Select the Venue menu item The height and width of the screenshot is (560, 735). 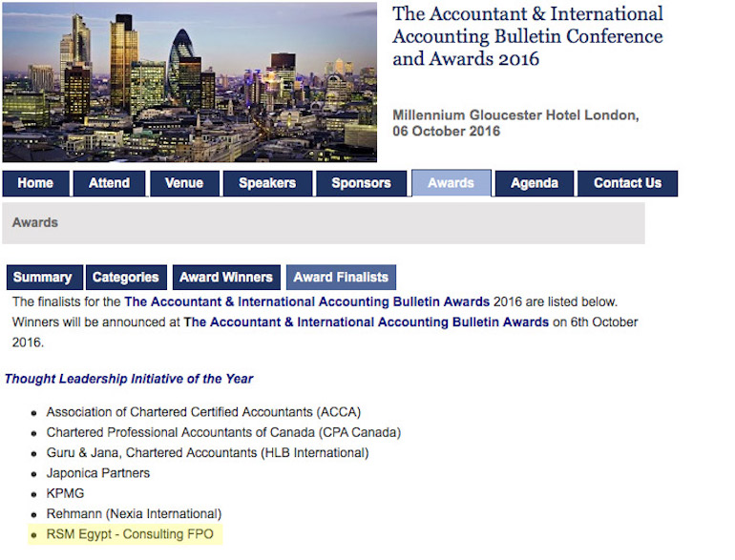coord(182,183)
